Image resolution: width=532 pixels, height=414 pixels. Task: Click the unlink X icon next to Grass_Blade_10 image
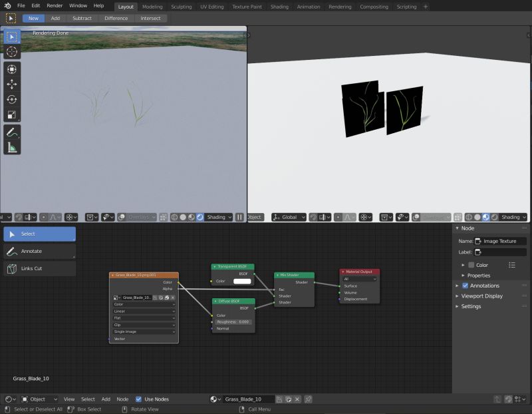173,298
